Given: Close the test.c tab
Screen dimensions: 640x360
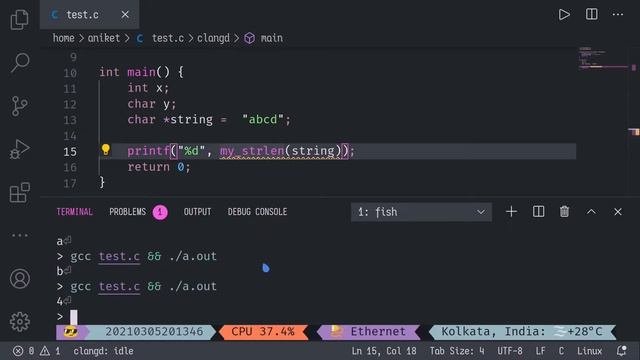Looking at the screenshot, I should coord(125,15).
